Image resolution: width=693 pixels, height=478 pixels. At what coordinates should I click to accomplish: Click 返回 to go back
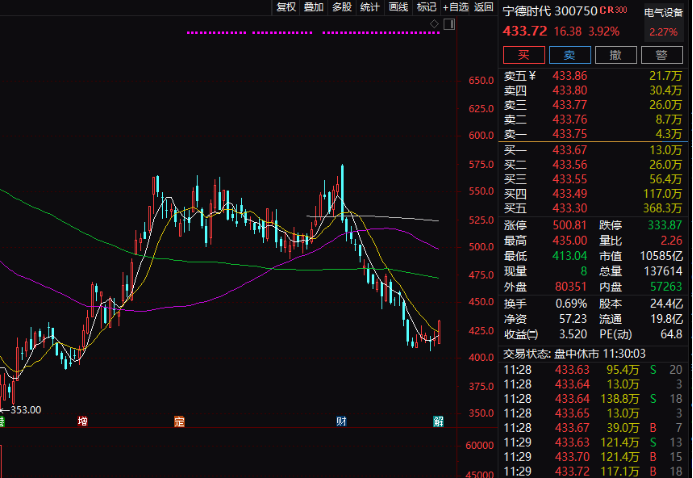click(484, 7)
